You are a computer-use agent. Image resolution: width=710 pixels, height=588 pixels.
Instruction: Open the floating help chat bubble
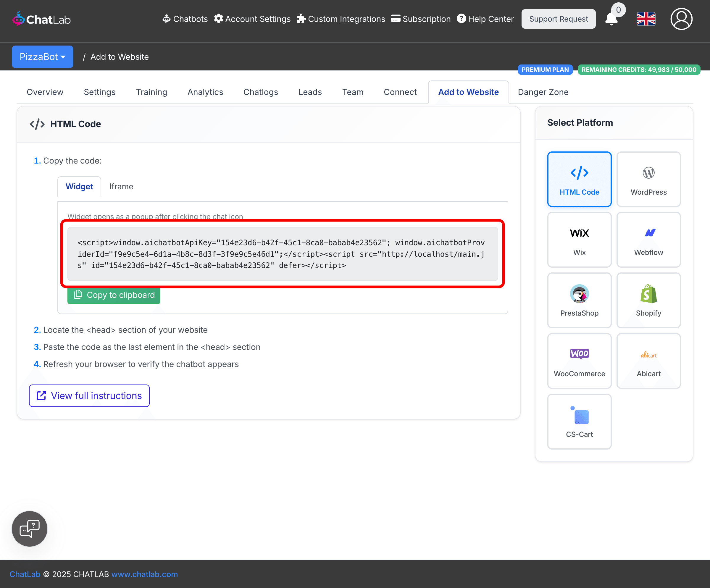pyautogui.click(x=30, y=529)
